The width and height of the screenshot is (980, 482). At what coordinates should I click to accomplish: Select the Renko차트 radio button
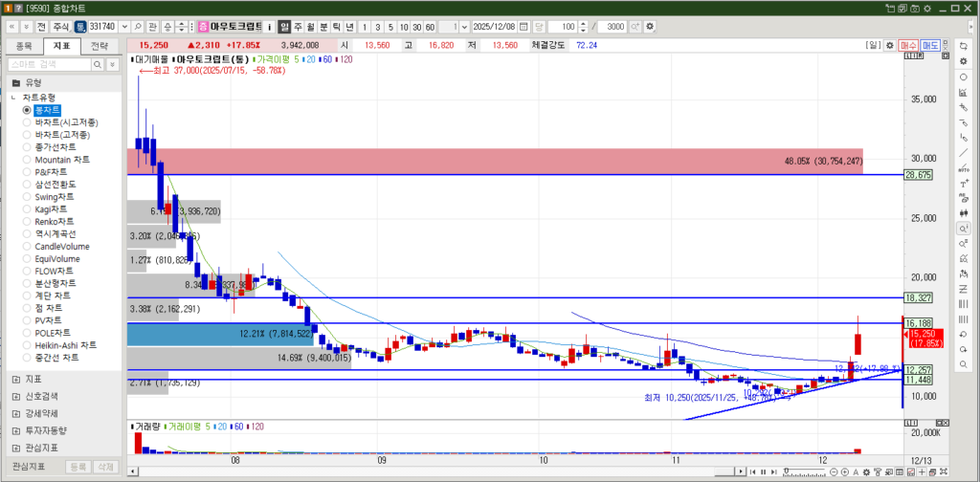click(x=28, y=221)
